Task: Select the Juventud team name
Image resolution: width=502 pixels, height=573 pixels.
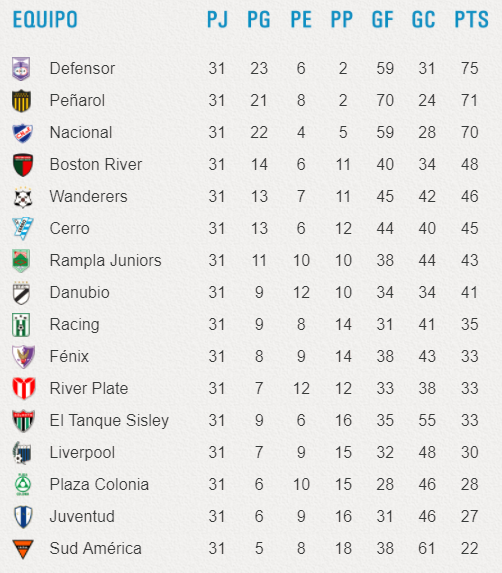Action: click(82, 516)
